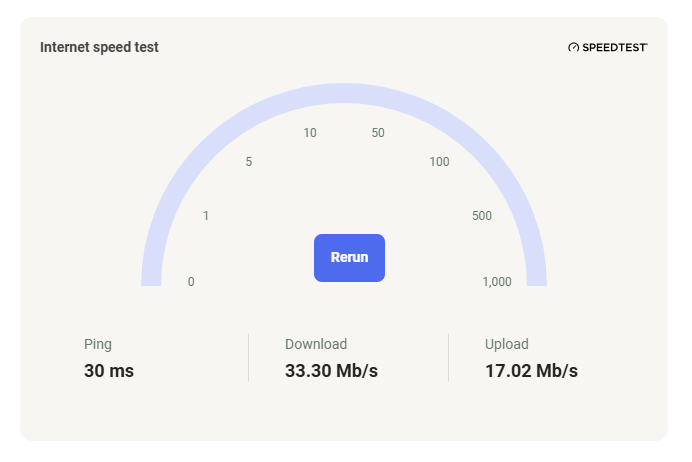The height and width of the screenshot is (462, 692).
Task: Click the 10 label on the gauge
Action: click(x=310, y=134)
